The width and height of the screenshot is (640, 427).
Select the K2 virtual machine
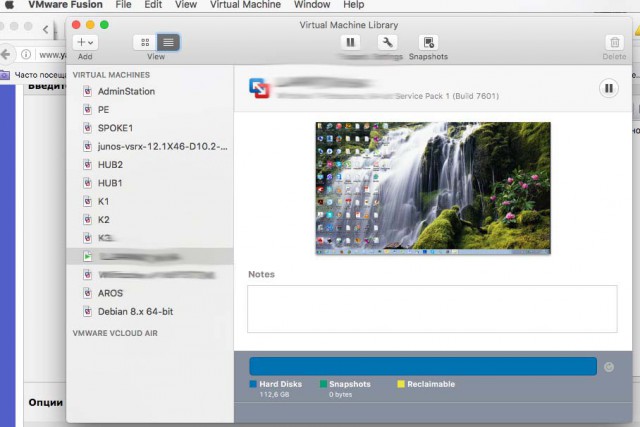(x=150, y=220)
